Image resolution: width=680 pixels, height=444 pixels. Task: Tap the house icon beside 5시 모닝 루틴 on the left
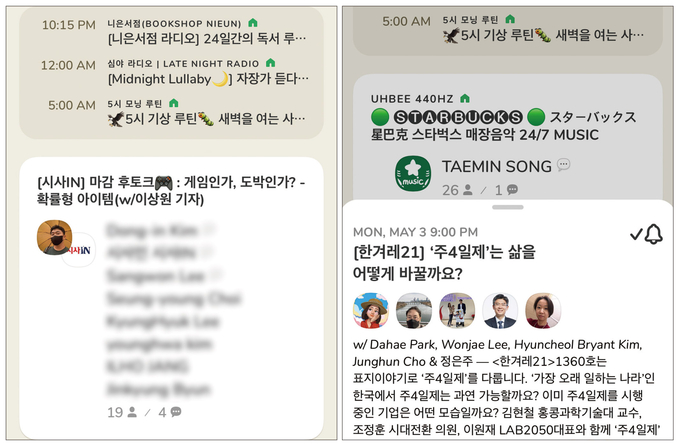pyautogui.click(x=173, y=103)
